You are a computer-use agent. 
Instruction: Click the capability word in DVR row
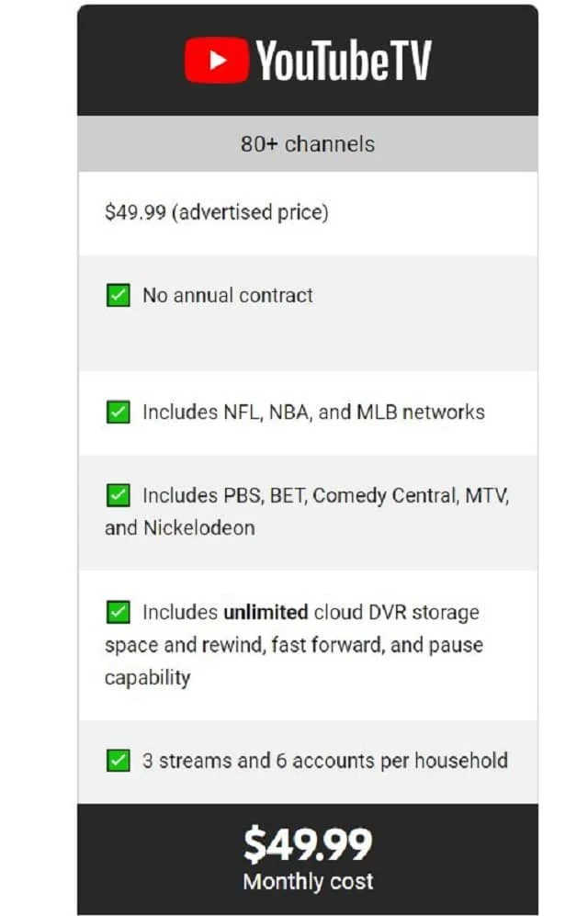tap(148, 678)
